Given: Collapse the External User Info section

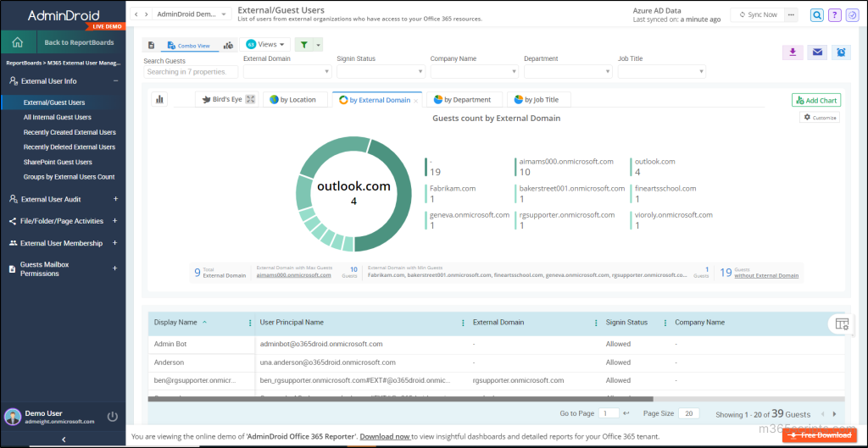Looking at the screenshot, I should pos(115,80).
